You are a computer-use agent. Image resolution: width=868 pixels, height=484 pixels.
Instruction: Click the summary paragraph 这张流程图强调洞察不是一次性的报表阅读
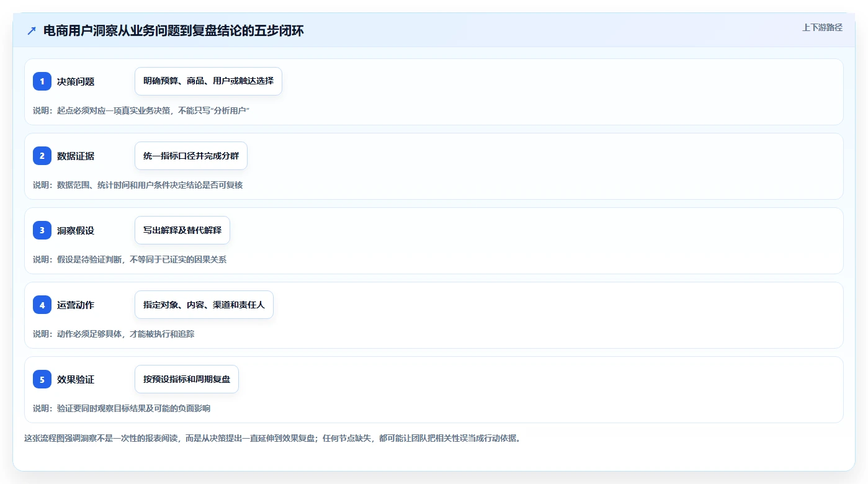272,438
